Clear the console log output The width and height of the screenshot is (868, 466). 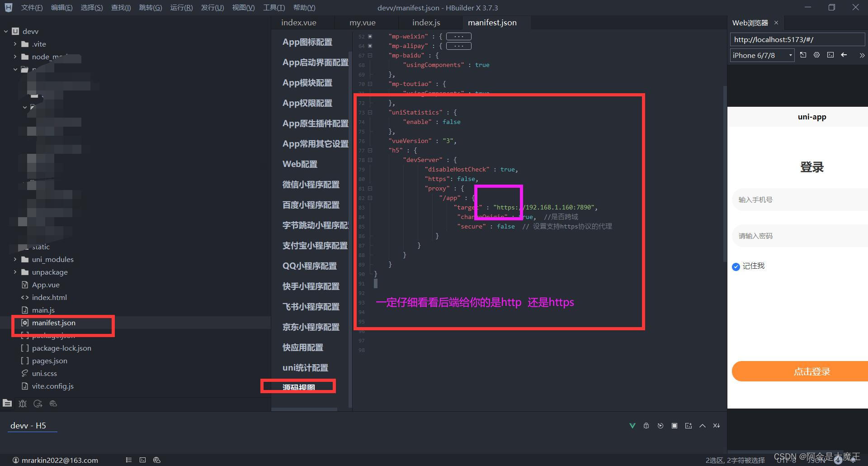[x=717, y=426]
